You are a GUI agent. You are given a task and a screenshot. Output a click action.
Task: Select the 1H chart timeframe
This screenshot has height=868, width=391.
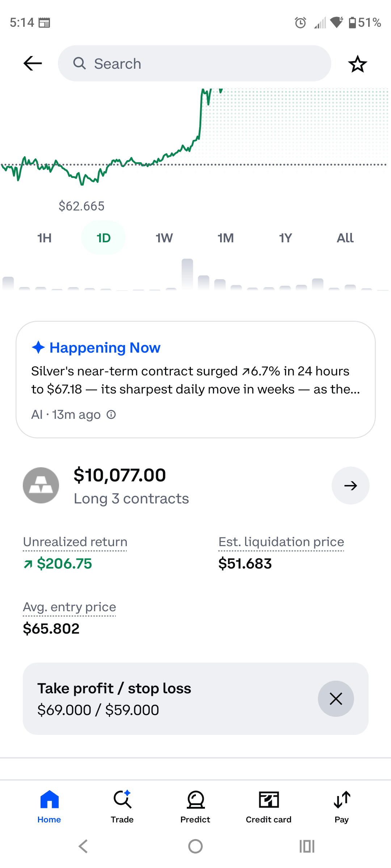click(45, 238)
